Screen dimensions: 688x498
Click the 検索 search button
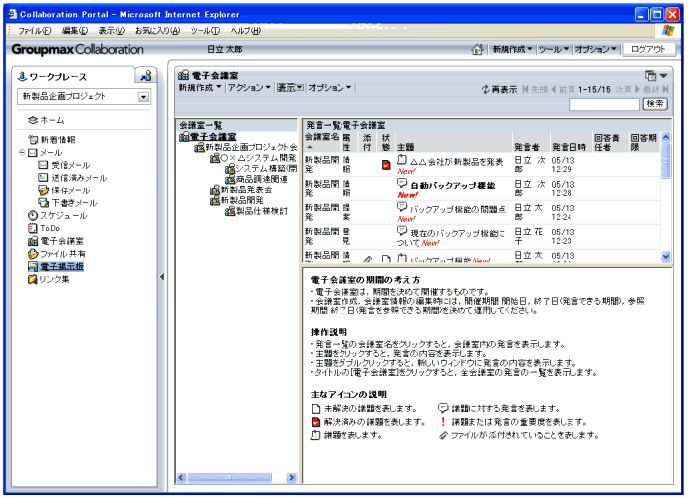(655, 104)
